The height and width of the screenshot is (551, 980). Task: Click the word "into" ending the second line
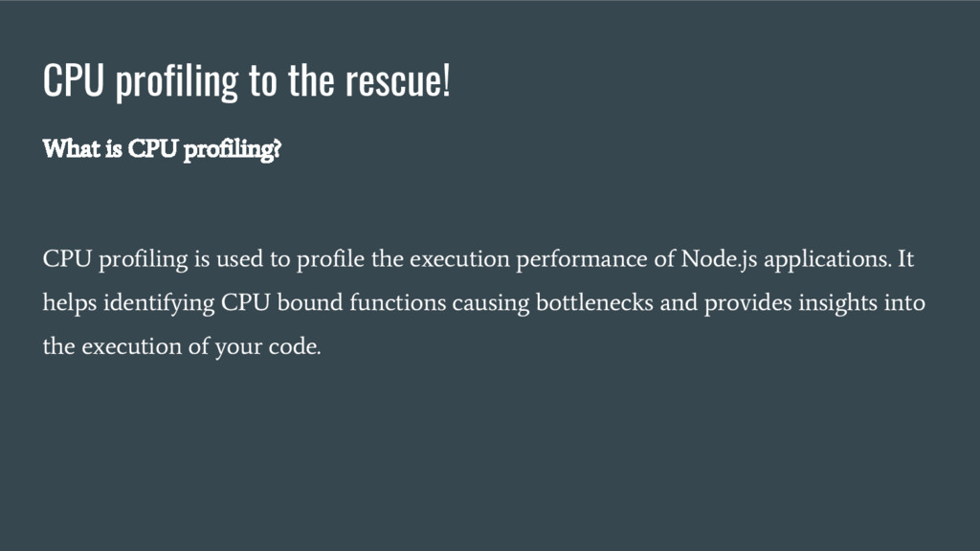click(907, 303)
